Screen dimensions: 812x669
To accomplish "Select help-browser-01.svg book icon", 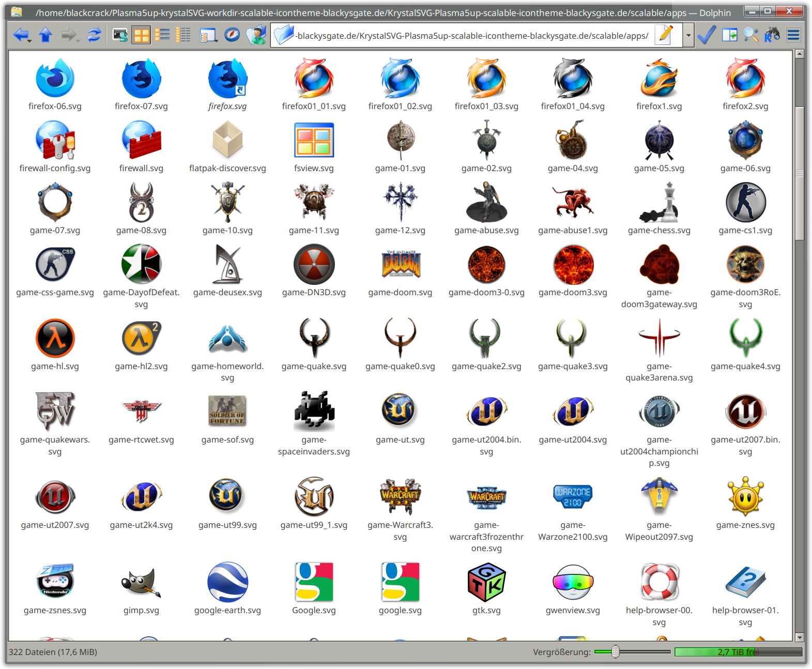I will 745,583.
